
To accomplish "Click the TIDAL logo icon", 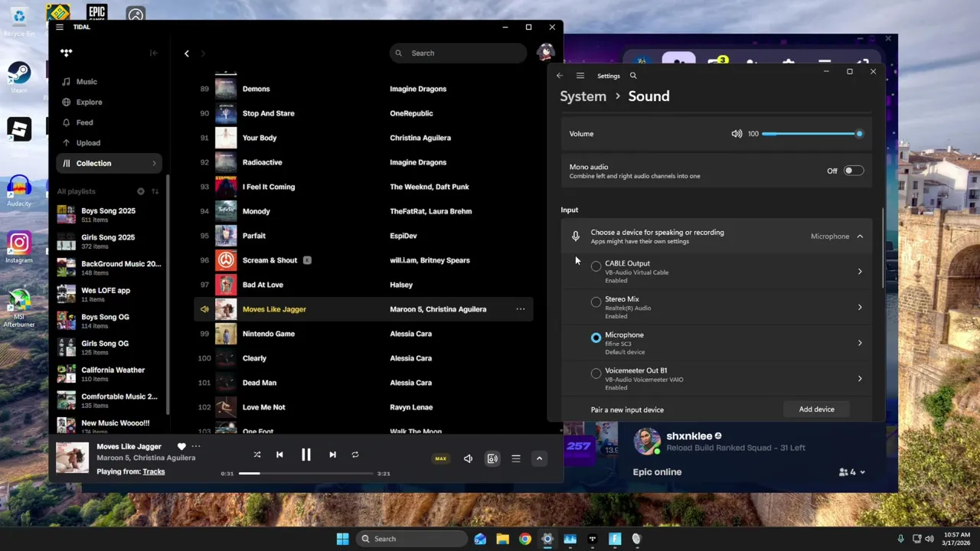I will (x=67, y=53).
